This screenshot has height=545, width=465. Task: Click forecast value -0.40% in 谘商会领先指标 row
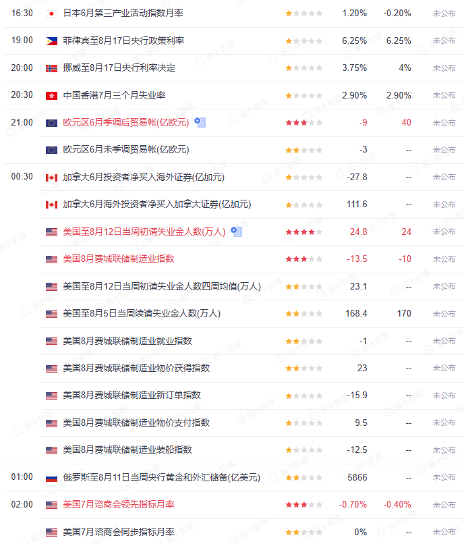(397, 504)
